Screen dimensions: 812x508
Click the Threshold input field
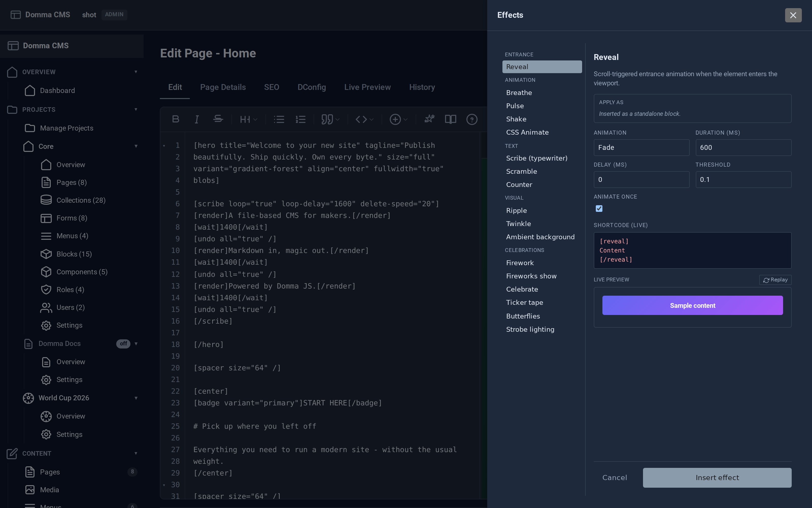point(743,179)
